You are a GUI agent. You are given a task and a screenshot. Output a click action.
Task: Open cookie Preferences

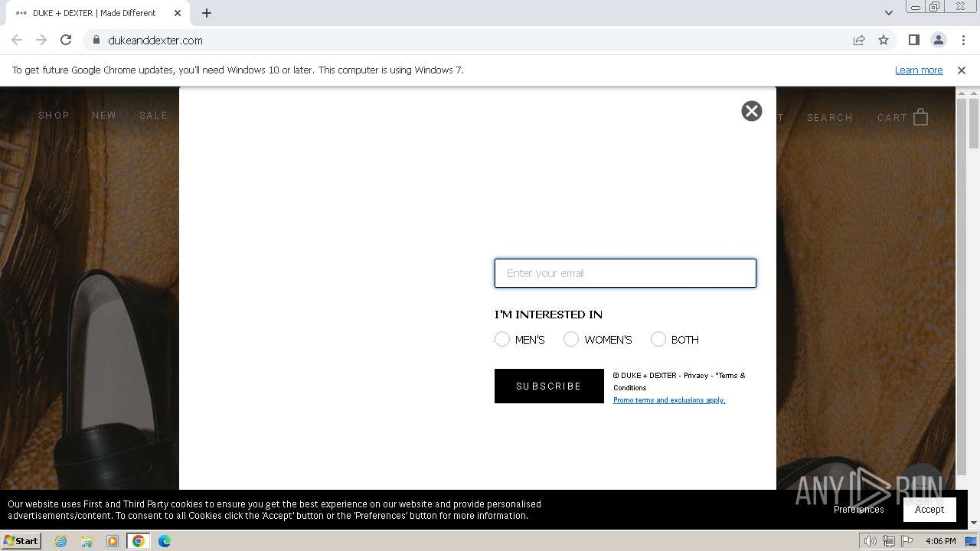859,510
